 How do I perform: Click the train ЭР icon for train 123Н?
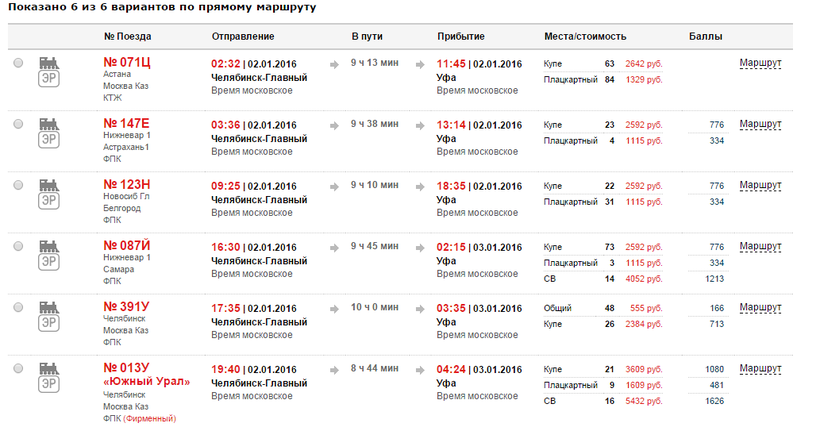(x=47, y=194)
